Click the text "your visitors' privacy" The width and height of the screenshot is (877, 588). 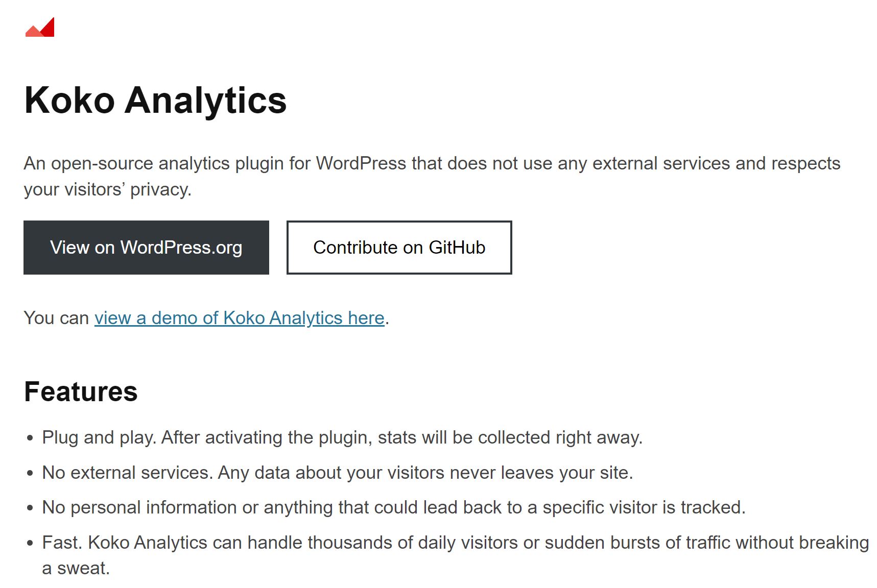[107, 189]
